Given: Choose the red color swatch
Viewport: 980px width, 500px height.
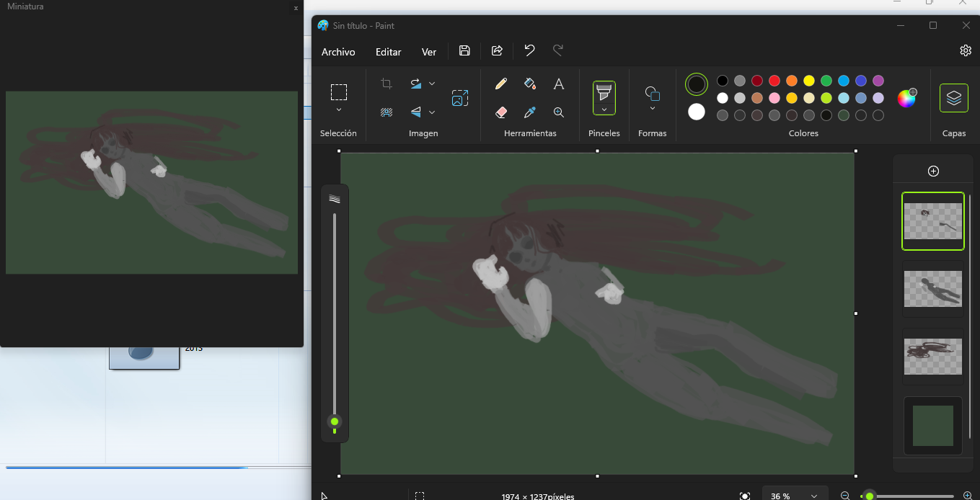Looking at the screenshot, I should click(x=774, y=81).
